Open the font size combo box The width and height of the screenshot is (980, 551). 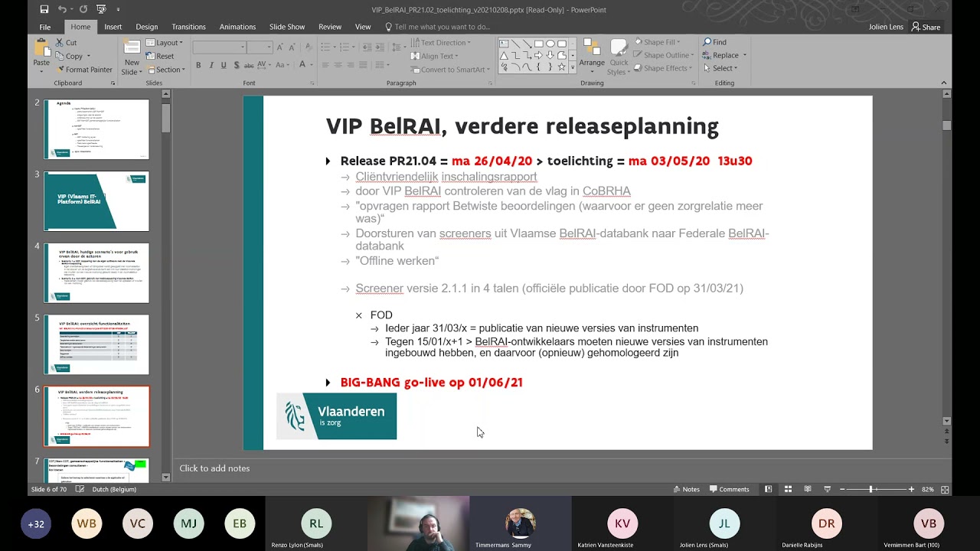point(260,47)
